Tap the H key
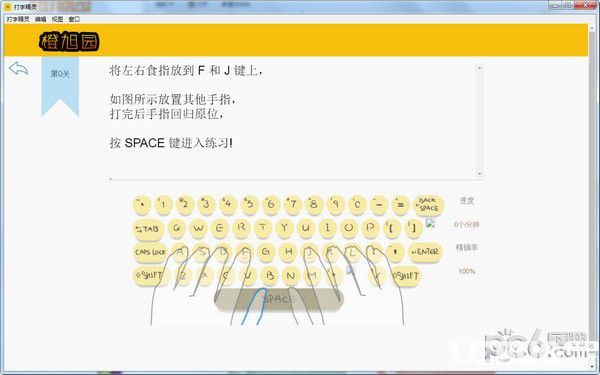Image resolution: width=600 pixels, height=375 pixels. tap(287, 252)
